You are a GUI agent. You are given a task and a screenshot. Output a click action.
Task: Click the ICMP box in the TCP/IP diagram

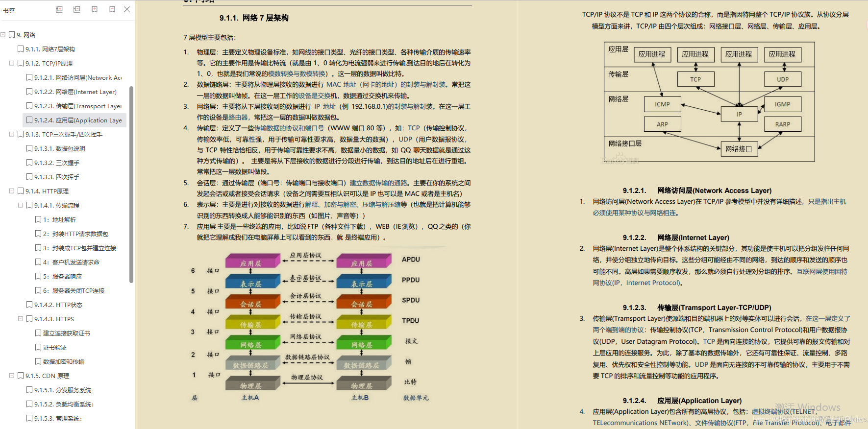[662, 104]
